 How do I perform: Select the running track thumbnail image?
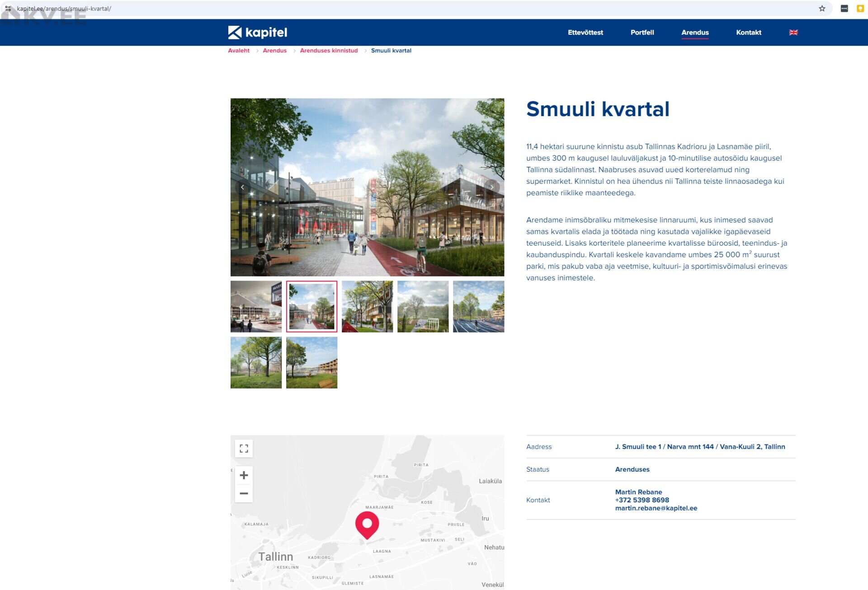click(478, 307)
